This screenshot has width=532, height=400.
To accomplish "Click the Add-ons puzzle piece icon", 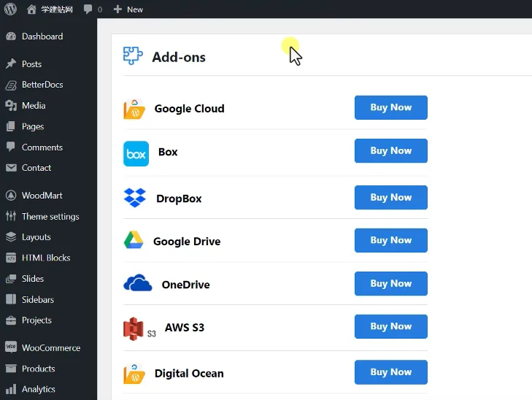I will pos(133,55).
